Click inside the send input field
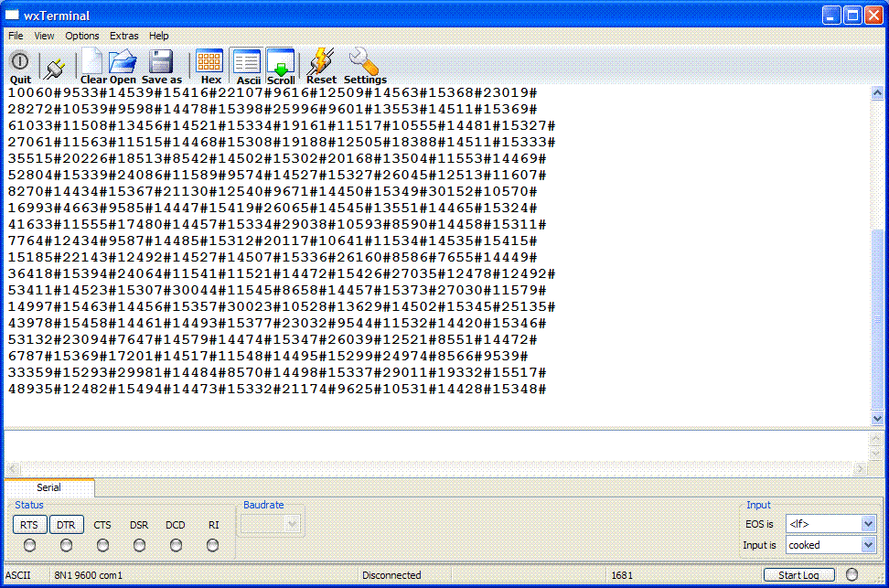This screenshot has width=889, height=588. tap(436, 447)
